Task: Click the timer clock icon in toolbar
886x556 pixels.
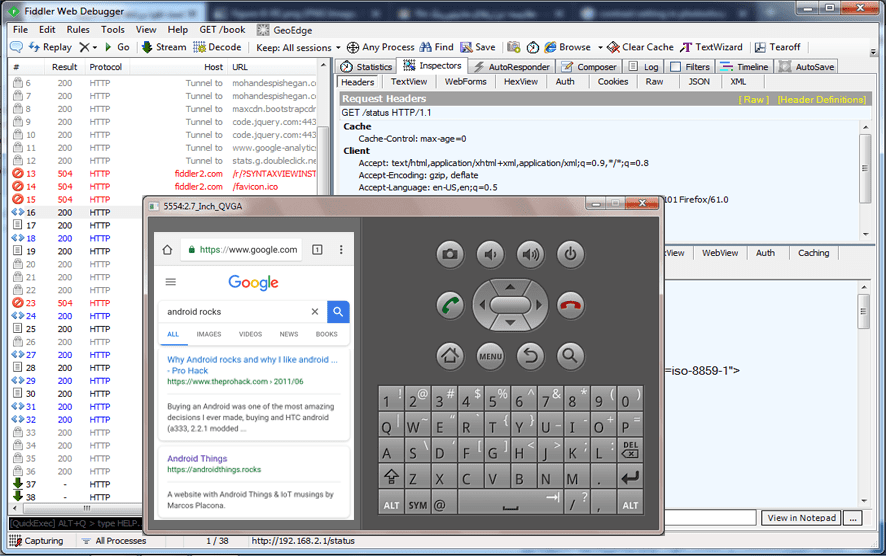Action: [533, 47]
